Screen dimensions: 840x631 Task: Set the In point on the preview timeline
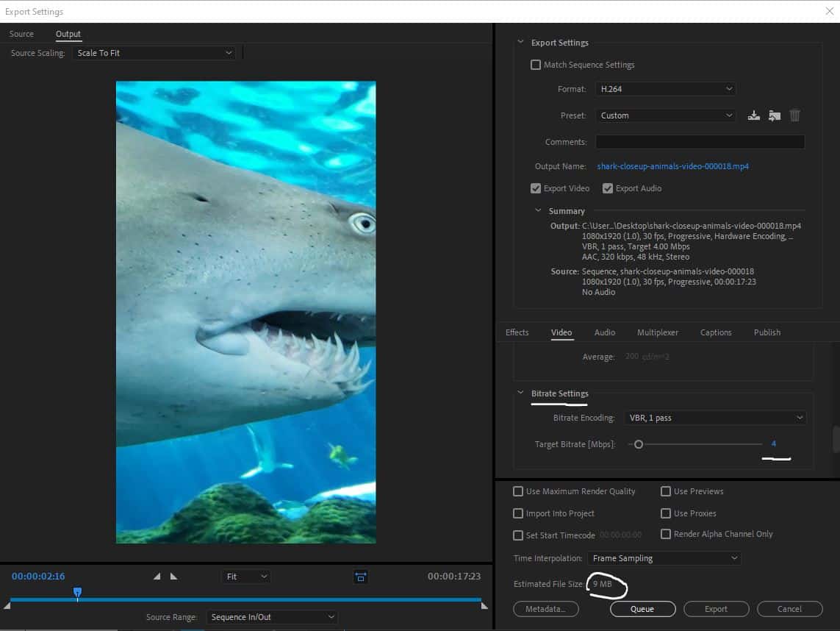tap(157, 577)
